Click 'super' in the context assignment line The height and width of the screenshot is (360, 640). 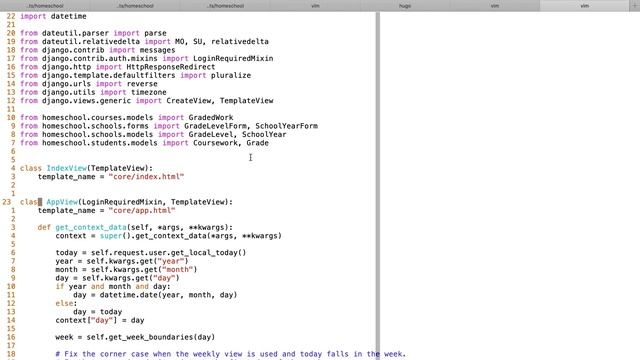tap(111, 236)
